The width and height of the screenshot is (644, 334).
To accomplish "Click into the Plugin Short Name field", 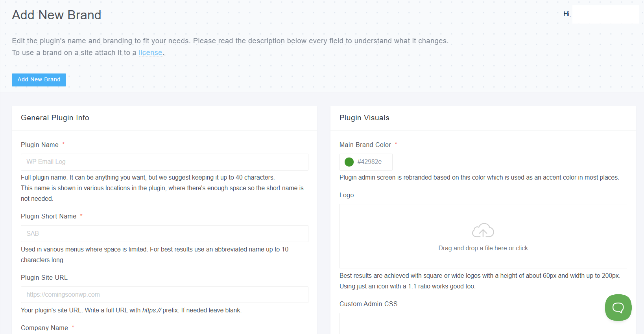I will (164, 233).
